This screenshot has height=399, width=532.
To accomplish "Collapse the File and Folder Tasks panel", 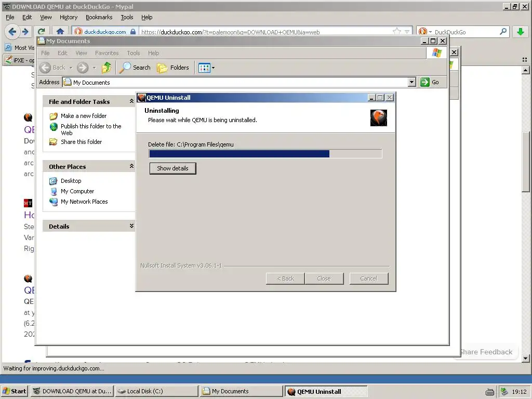I will (131, 101).
